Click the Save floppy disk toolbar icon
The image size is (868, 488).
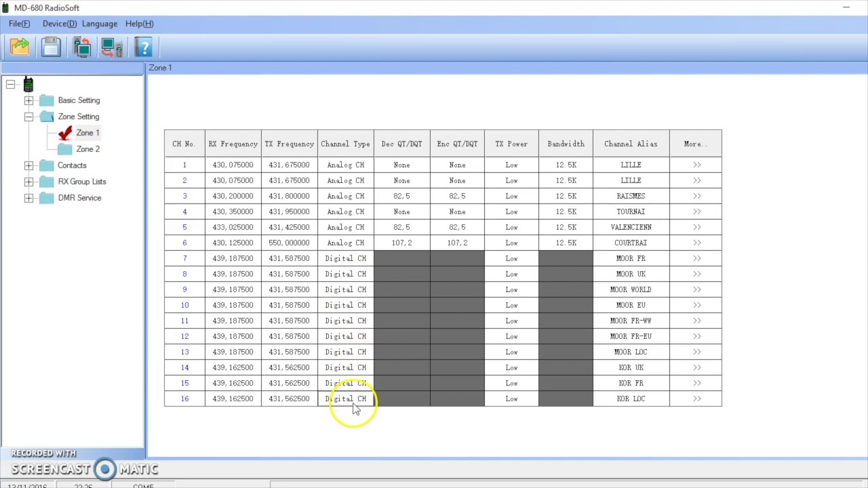click(x=51, y=47)
